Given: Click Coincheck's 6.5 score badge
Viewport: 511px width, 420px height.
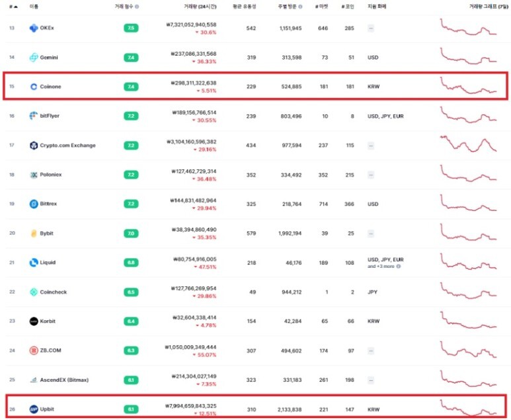Looking at the screenshot, I should point(131,292).
